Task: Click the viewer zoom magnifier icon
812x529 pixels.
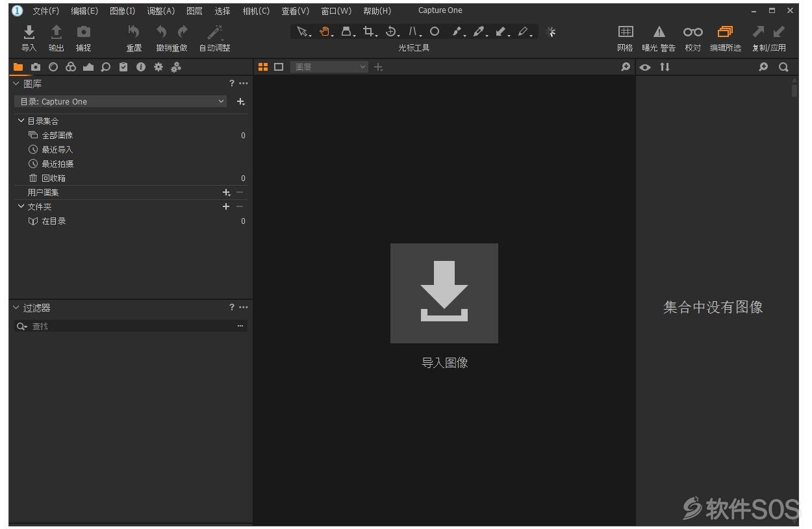Action: (626, 67)
